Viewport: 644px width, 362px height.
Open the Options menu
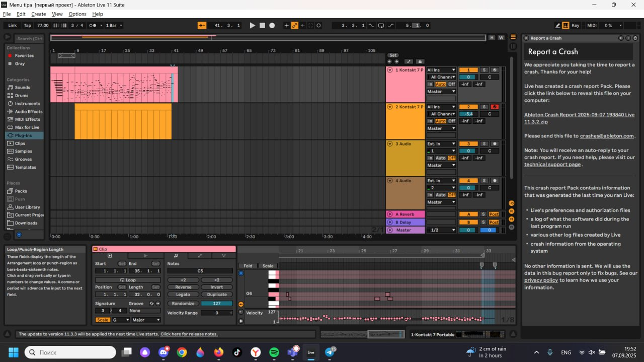click(77, 14)
